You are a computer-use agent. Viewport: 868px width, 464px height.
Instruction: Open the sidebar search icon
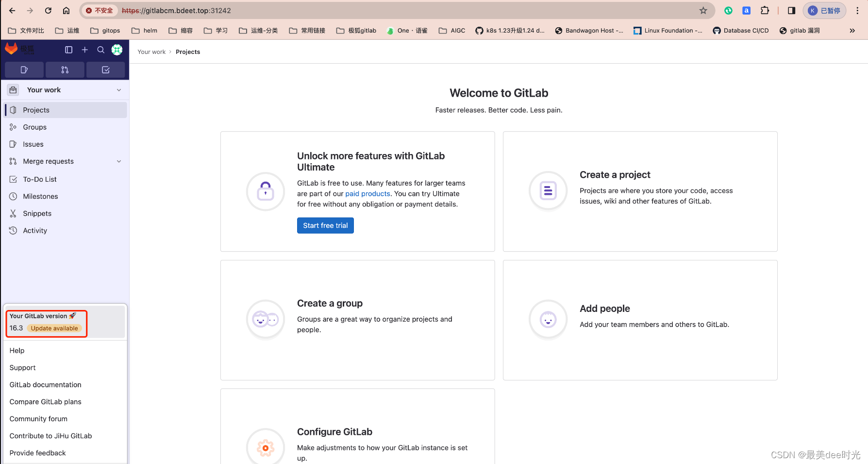[100, 50]
